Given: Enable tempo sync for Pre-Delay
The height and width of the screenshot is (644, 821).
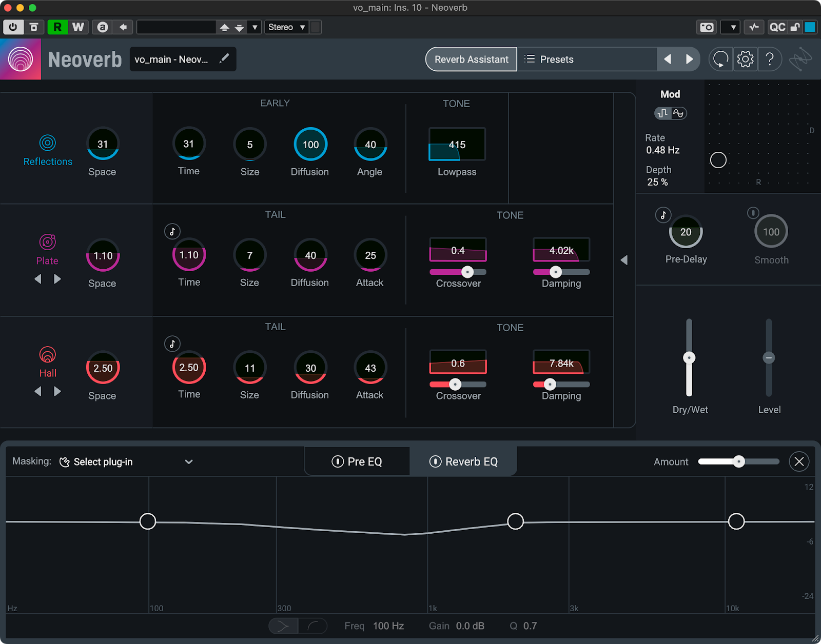Looking at the screenshot, I should coord(663,215).
